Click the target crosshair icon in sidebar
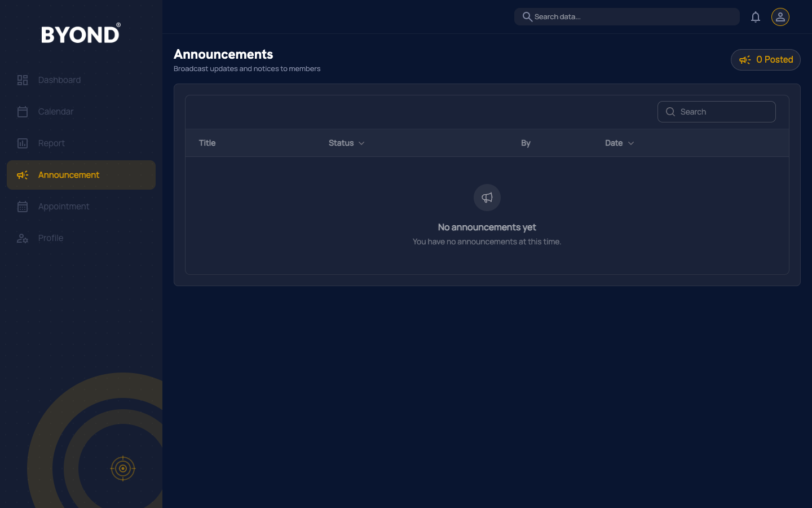This screenshot has width=812, height=508. click(123, 468)
